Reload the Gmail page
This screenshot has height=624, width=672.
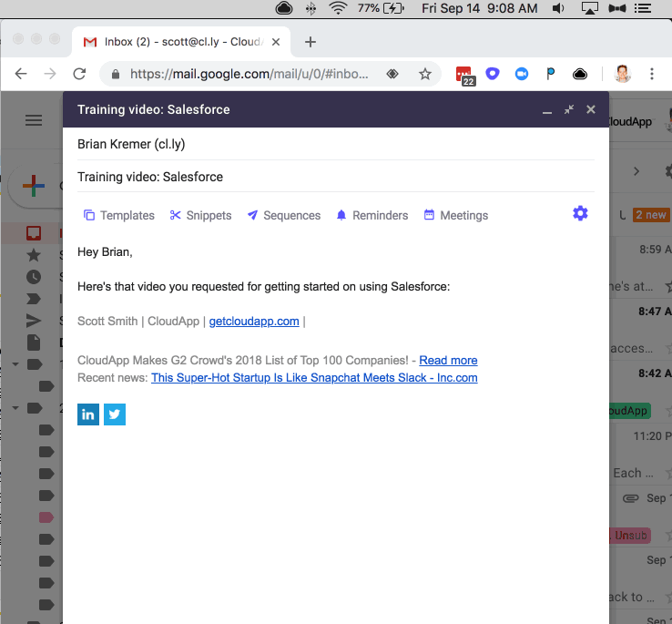[x=79, y=74]
